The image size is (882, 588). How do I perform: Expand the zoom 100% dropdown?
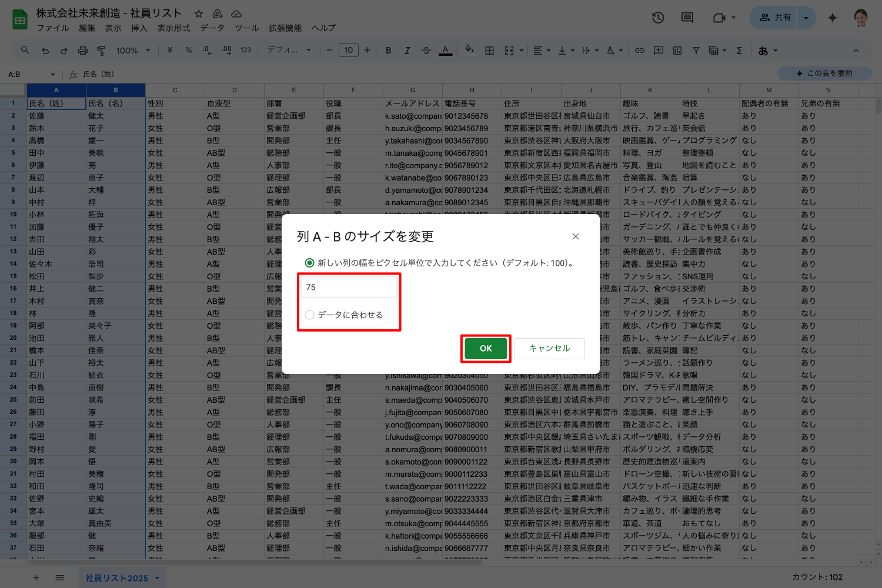(x=133, y=51)
